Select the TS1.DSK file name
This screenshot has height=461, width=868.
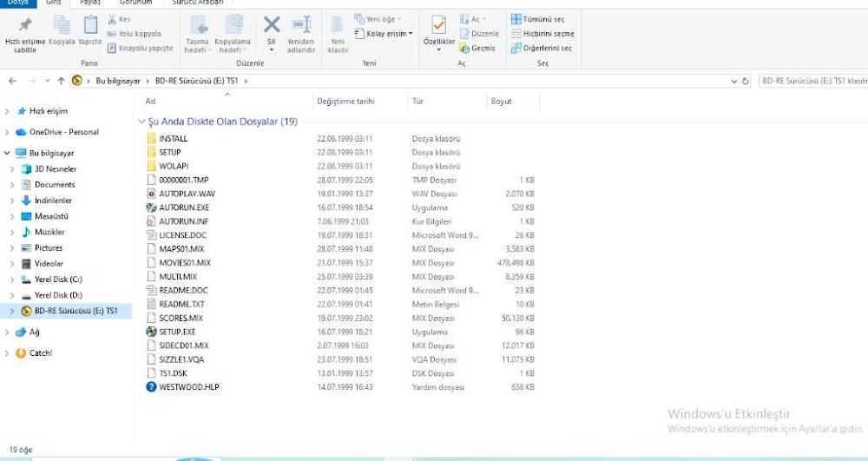pyautogui.click(x=173, y=373)
